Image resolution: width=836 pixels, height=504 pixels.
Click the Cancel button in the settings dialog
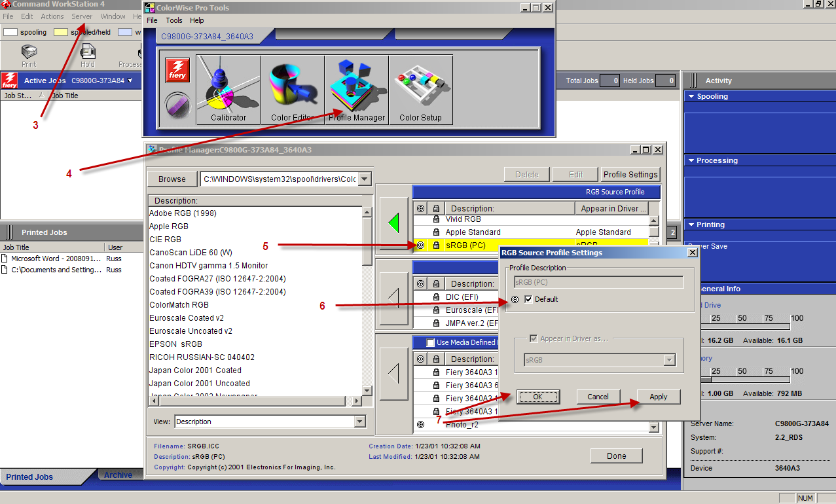598,397
